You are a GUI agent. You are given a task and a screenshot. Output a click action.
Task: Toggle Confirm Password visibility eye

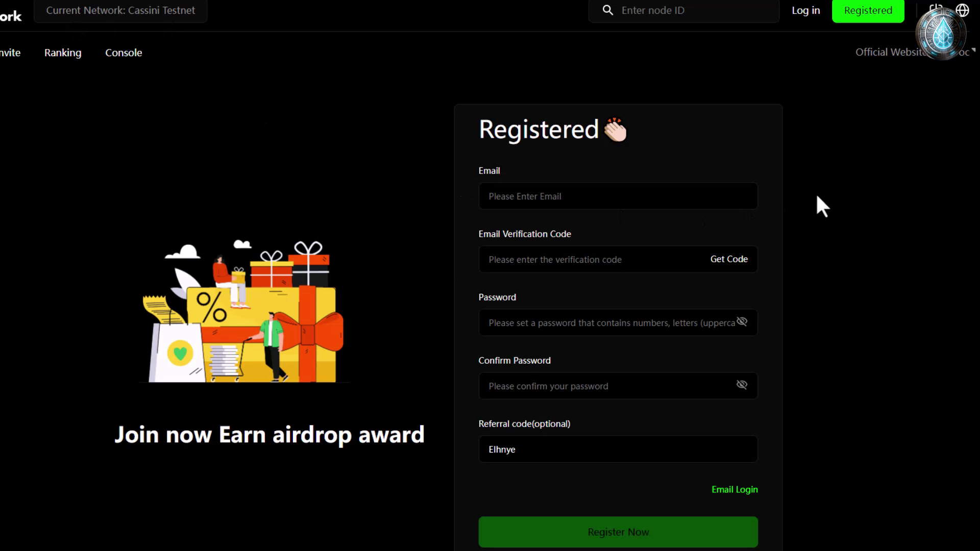click(x=742, y=385)
